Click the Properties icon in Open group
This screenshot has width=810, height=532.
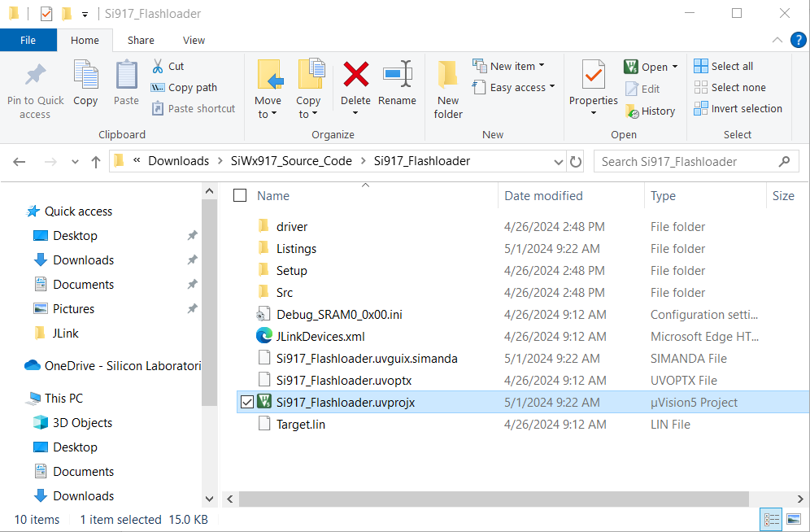tap(594, 76)
